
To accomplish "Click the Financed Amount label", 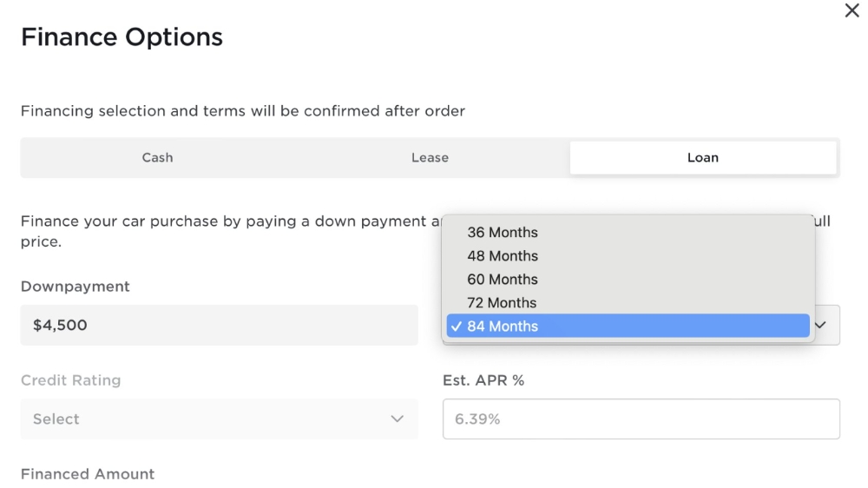I will 88,474.
